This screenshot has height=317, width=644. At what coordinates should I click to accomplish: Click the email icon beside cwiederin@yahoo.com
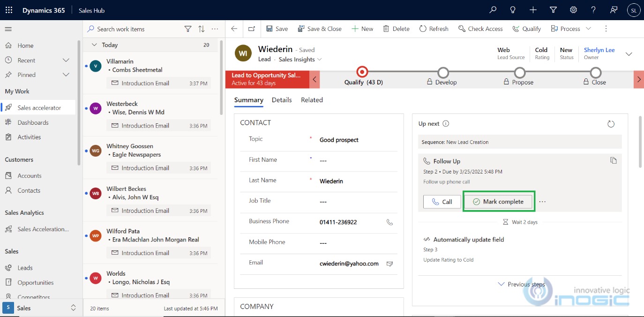click(x=389, y=264)
